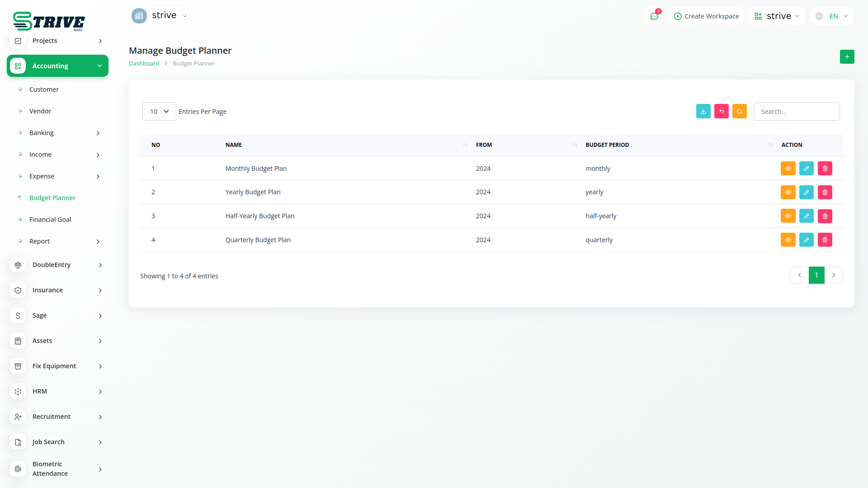View the Half-Yearly Budget Plan details

[x=788, y=216]
